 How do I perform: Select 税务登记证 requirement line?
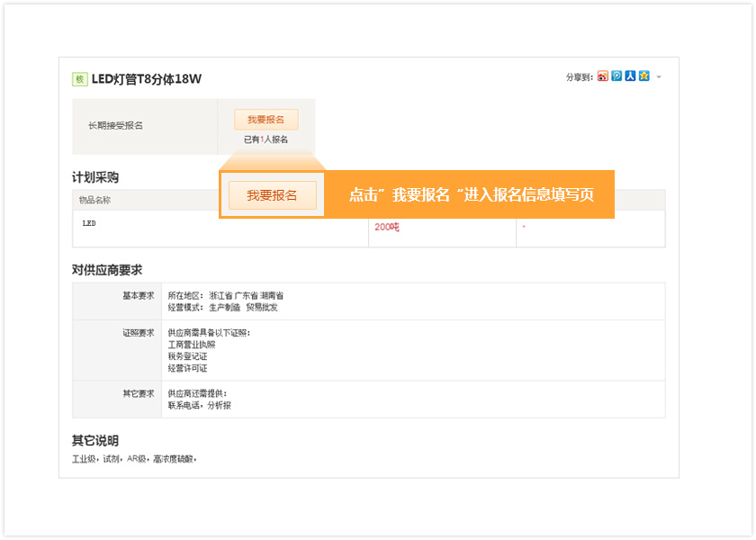[x=187, y=356]
